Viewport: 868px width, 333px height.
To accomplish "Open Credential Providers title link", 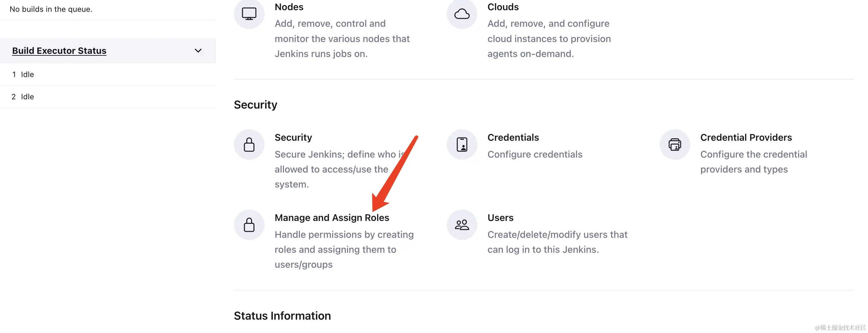I will point(746,138).
